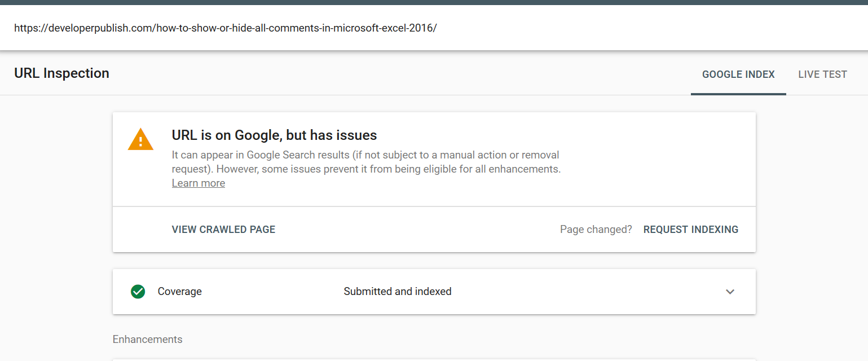Click VIEW CRAWLED PAGE
Image resolution: width=868 pixels, height=361 pixels.
tap(223, 229)
